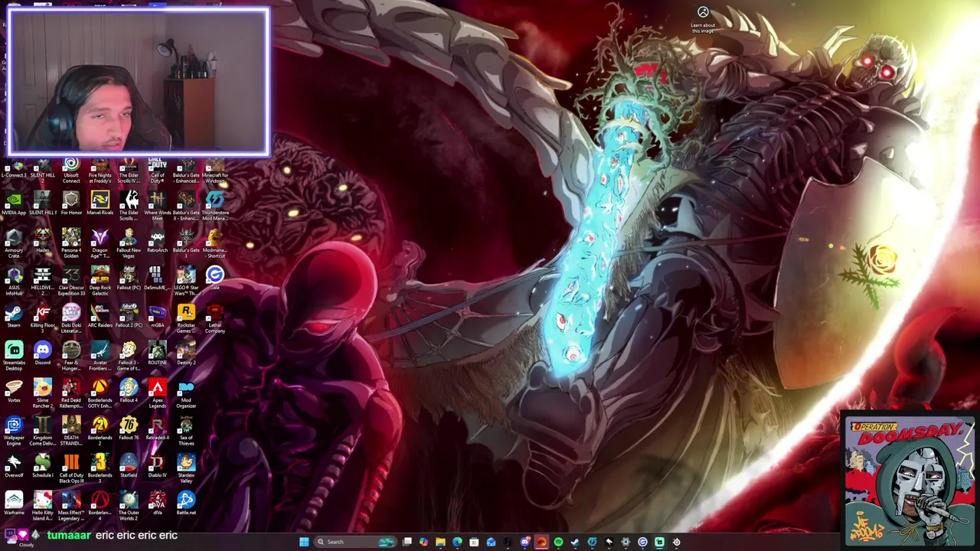
Task: Open the Fallout 4 shortcut
Action: 129,391
